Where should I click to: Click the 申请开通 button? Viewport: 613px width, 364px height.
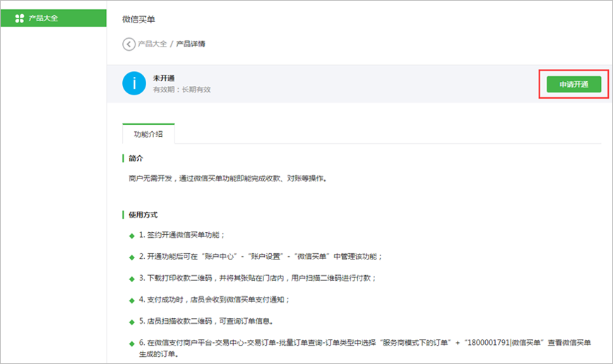coord(573,85)
